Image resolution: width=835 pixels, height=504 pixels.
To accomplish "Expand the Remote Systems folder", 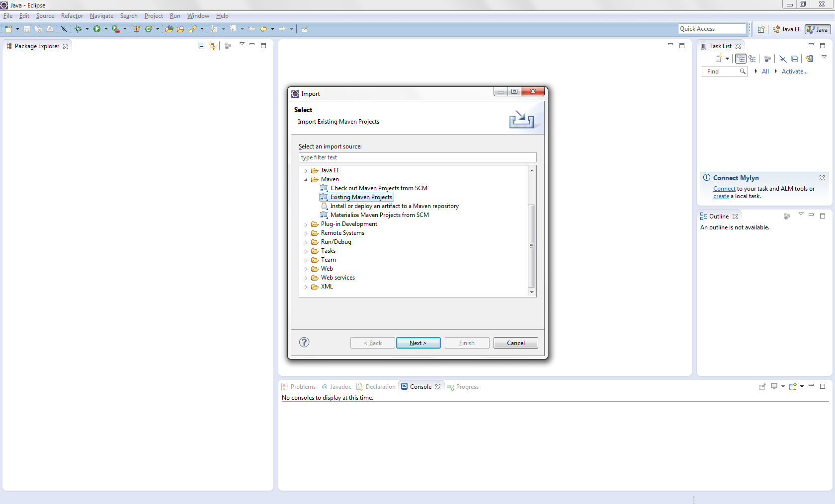I will [306, 233].
